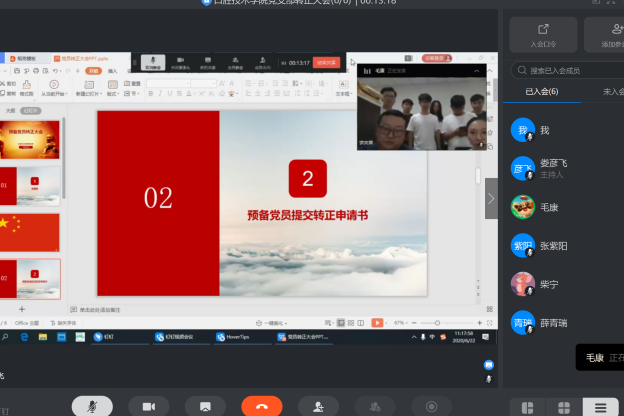Open slide thumbnail 01 in panel
The height and width of the screenshot is (416, 624).
[31, 185]
